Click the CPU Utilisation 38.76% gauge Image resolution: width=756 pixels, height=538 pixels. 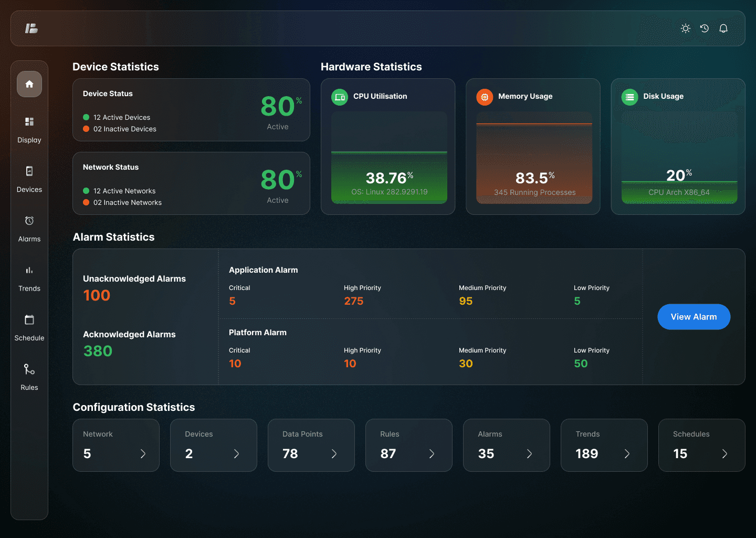click(x=389, y=158)
